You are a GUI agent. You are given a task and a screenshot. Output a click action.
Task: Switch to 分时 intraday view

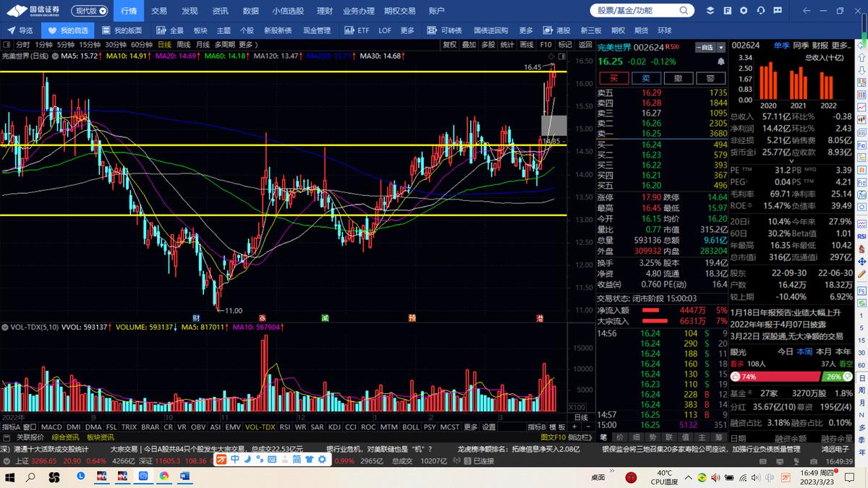[x=22, y=45]
